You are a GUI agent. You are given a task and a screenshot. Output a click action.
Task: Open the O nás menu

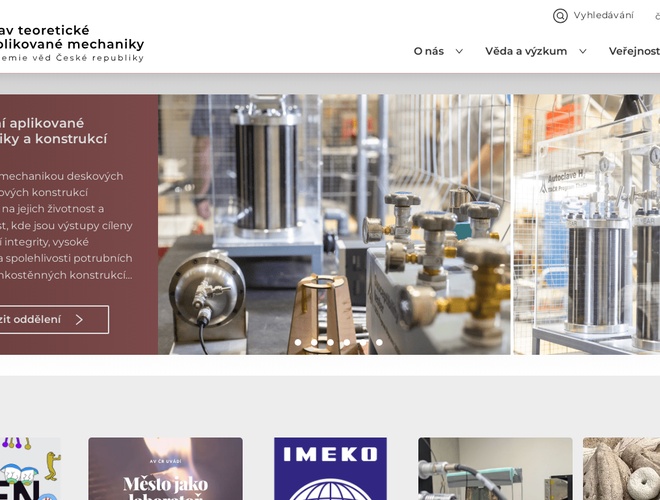tap(428, 51)
